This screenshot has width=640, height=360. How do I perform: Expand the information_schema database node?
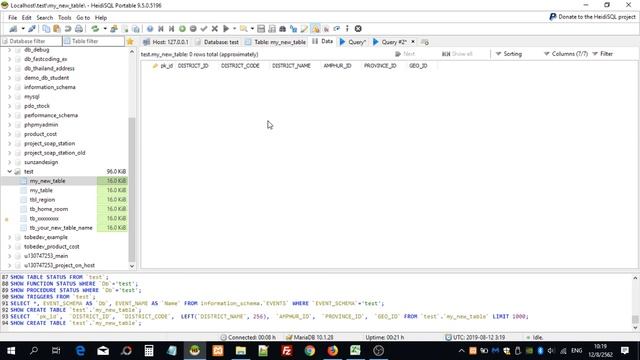click(x=9, y=87)
